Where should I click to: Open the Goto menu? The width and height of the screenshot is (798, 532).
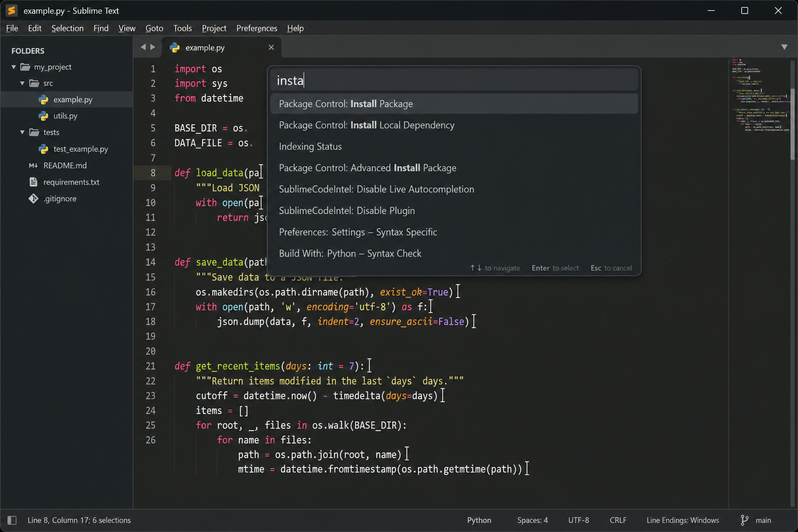tap(154, 28)
